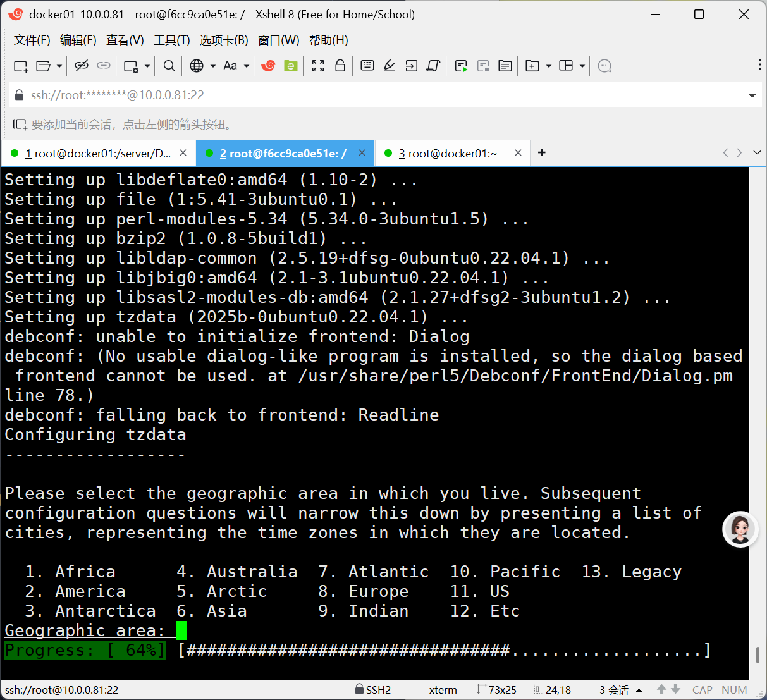767x700 pixels.
Task: Expand the 3 会话 status bar arrow
Action: click(639, 690)
